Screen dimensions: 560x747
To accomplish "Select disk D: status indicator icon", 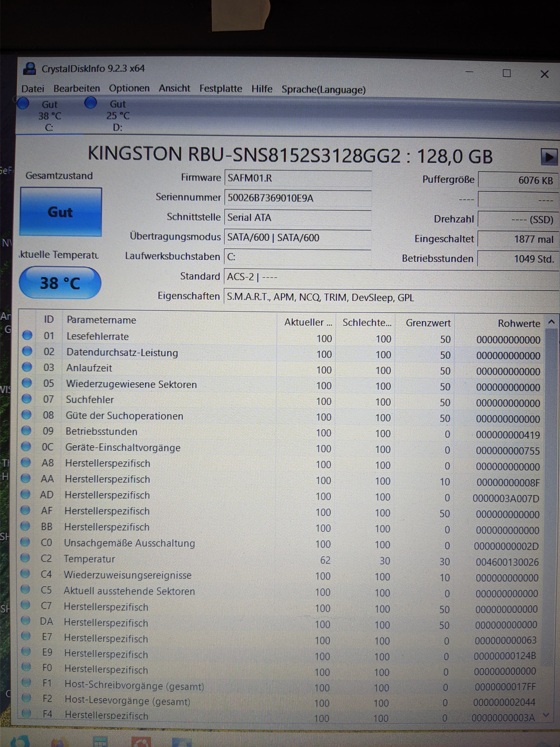I will [x=91, y=103].
